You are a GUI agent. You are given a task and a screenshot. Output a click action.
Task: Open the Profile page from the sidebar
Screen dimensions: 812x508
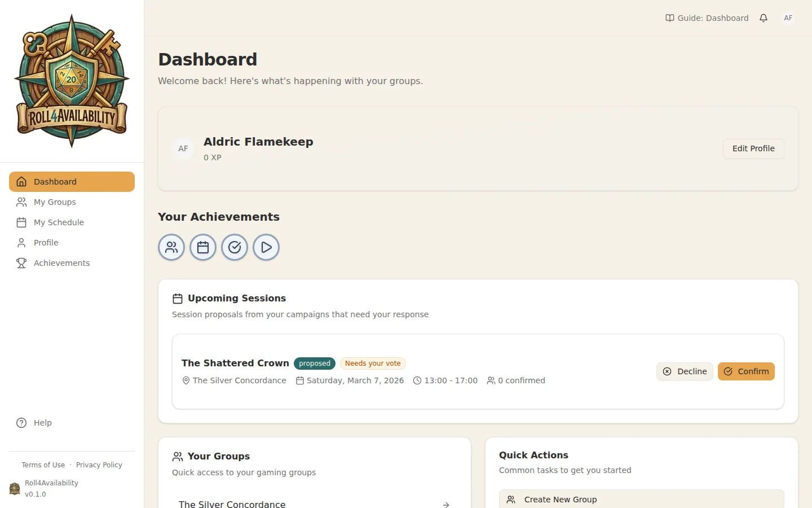(46, 242)
